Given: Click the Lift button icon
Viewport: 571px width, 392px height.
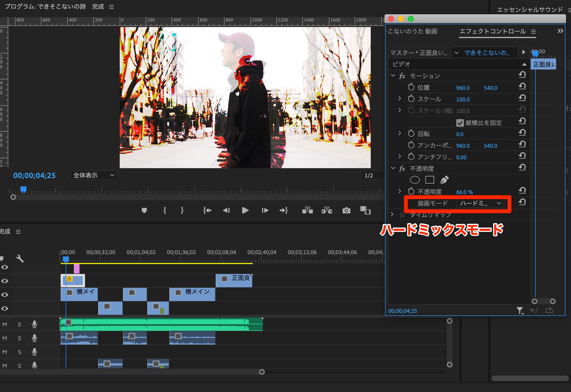Looking at the screenshot, I should (x=307, y=211).
